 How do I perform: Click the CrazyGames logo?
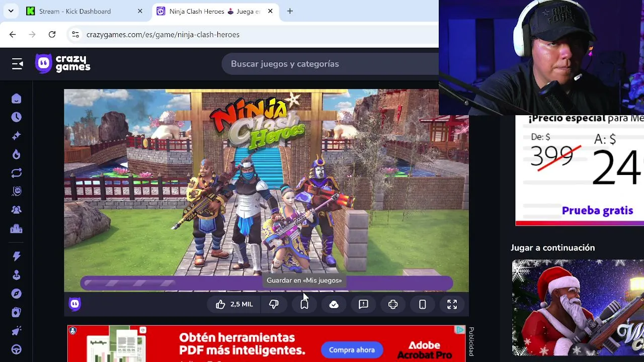[x=63, y=64]
